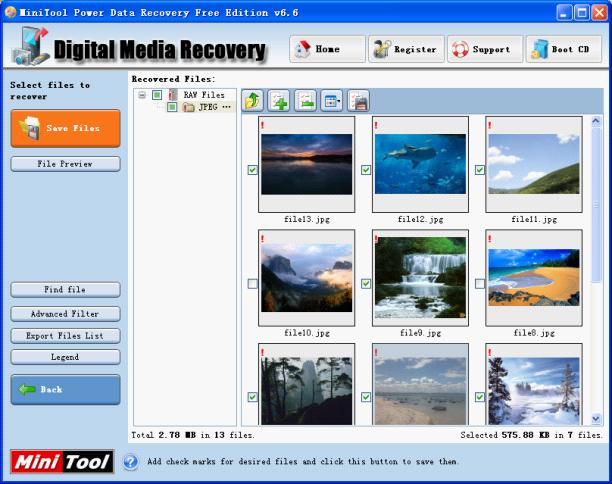
Task: Maximize the MiniTool window
Action: point(582,12)
